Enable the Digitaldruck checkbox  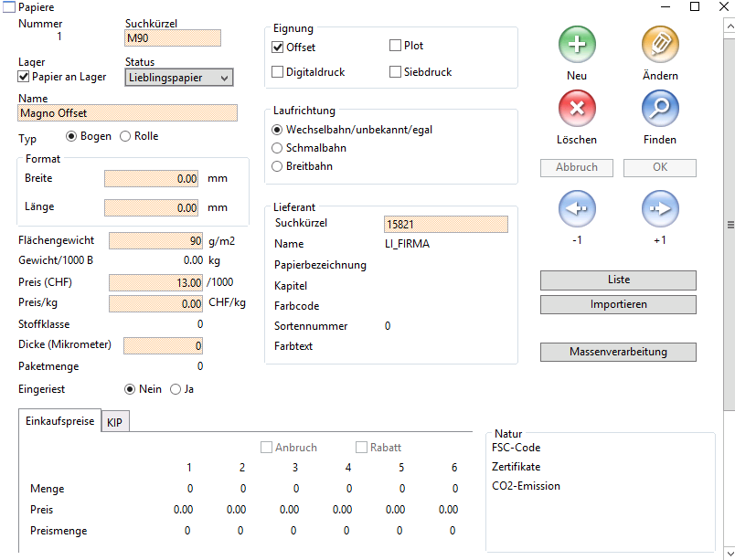[x=279, y=72]
